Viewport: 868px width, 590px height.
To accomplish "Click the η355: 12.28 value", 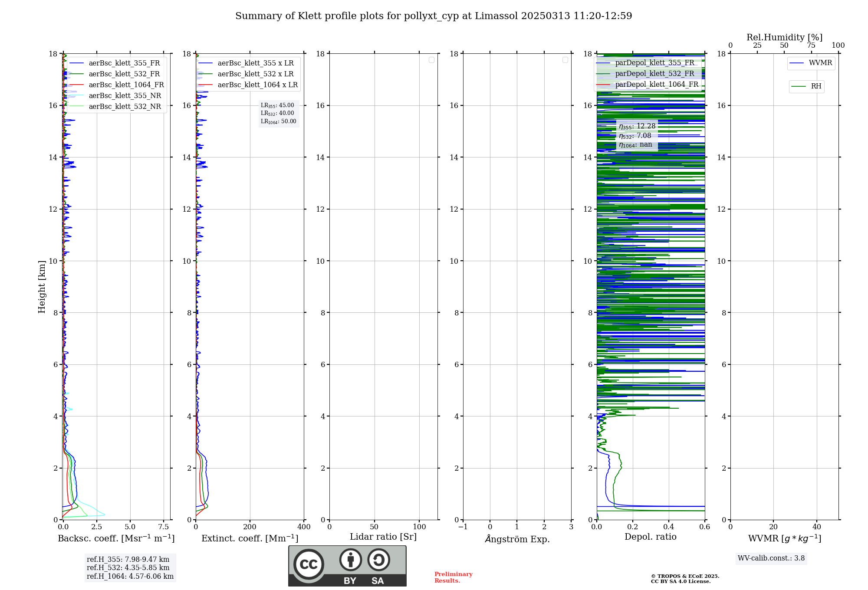I will 637,126.
